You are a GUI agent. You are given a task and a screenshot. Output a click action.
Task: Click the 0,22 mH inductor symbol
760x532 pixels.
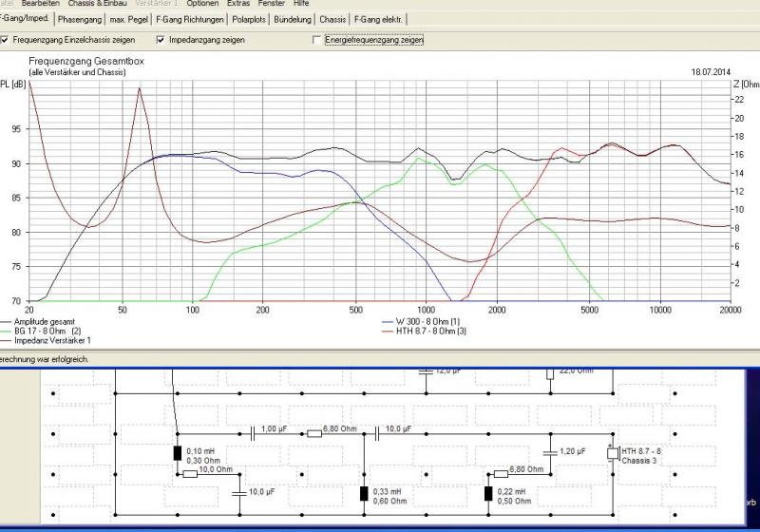click(x=488, y=493)
